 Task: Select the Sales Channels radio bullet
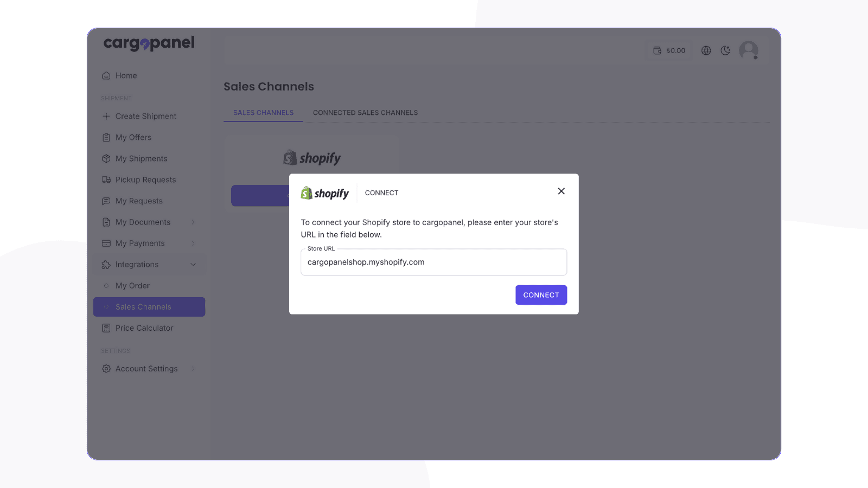tap(106, 306)
